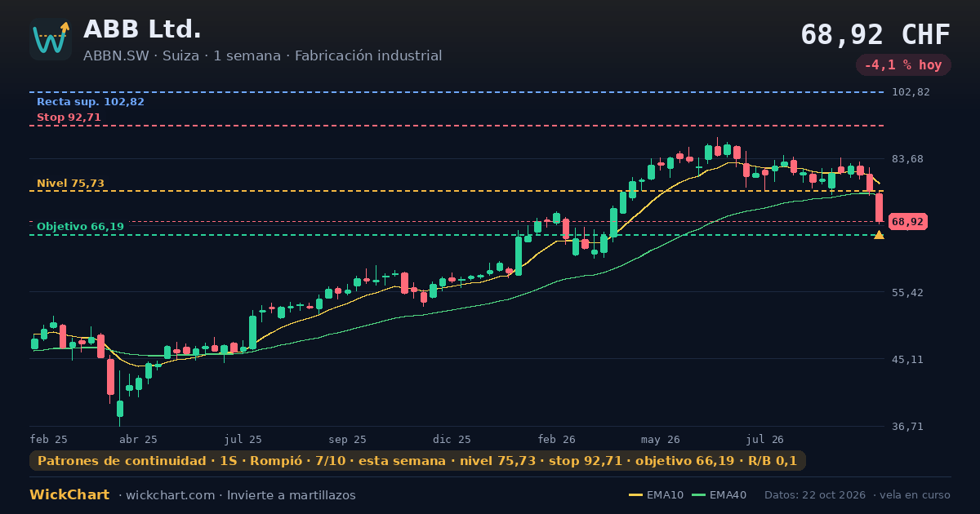
Task: Click the EMA10 yellow legend swatch
Action: point(635,495)
